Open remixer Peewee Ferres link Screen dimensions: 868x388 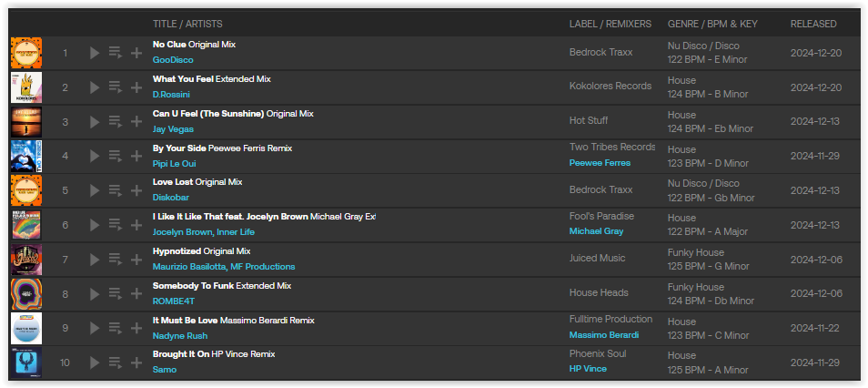tap(600, 163)
